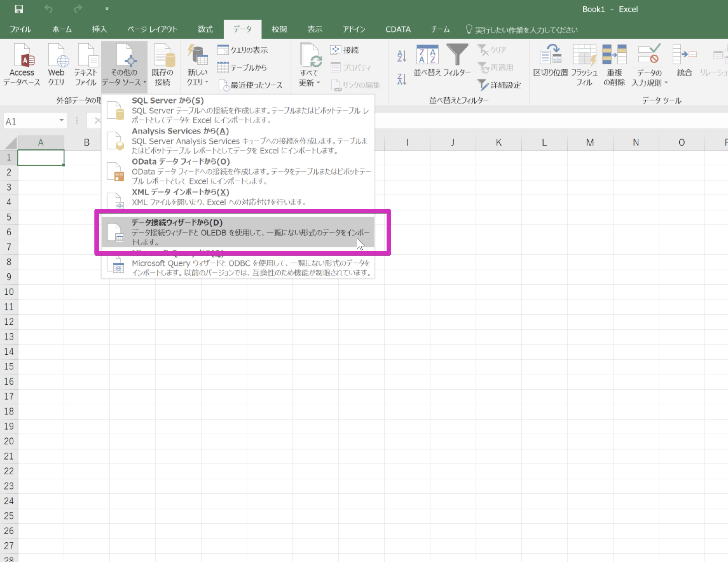The image size is (728, 562).
Task: Apply a フィルター to the data
Action: click(458, 62)
